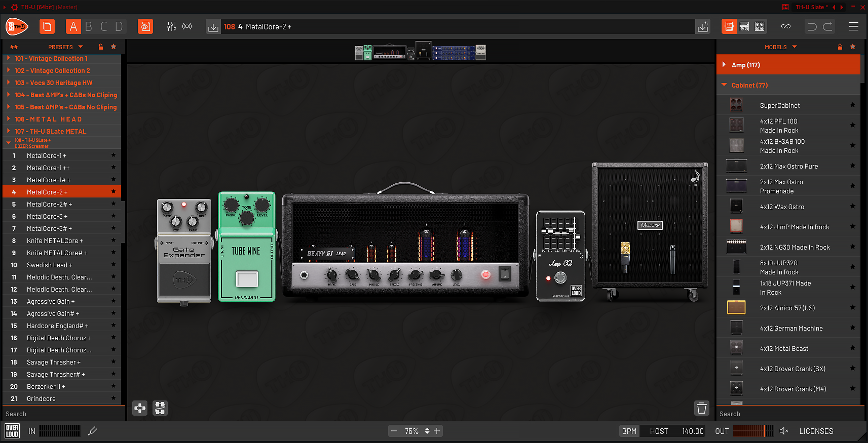Select snapshot D
The height and width of the screenshot is (443, 868).
119,26
